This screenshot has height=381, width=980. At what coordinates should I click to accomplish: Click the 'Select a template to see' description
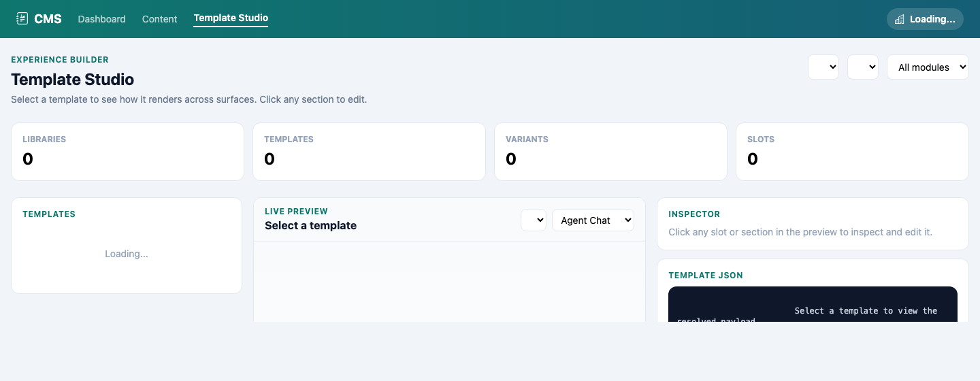click(x=189, y=99)
